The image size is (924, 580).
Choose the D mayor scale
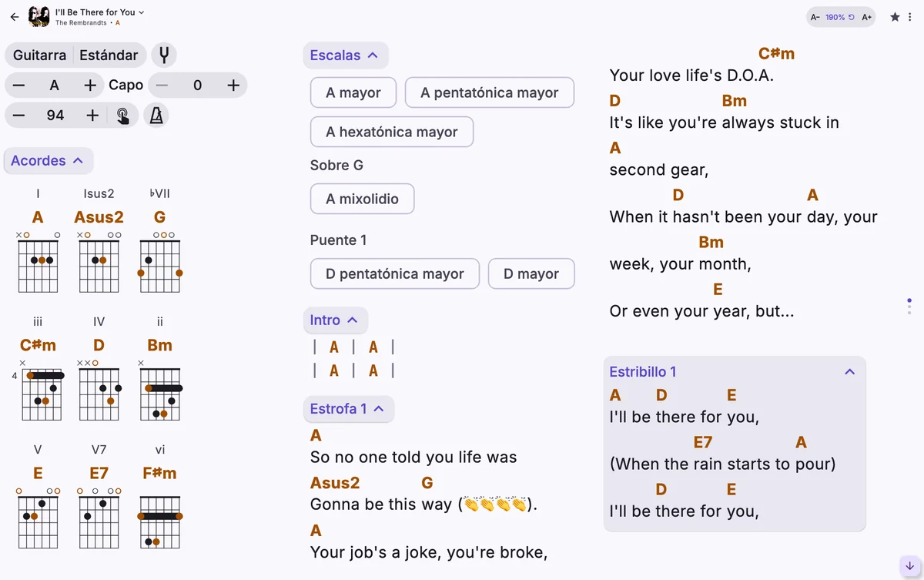click(x=531, y=274)
